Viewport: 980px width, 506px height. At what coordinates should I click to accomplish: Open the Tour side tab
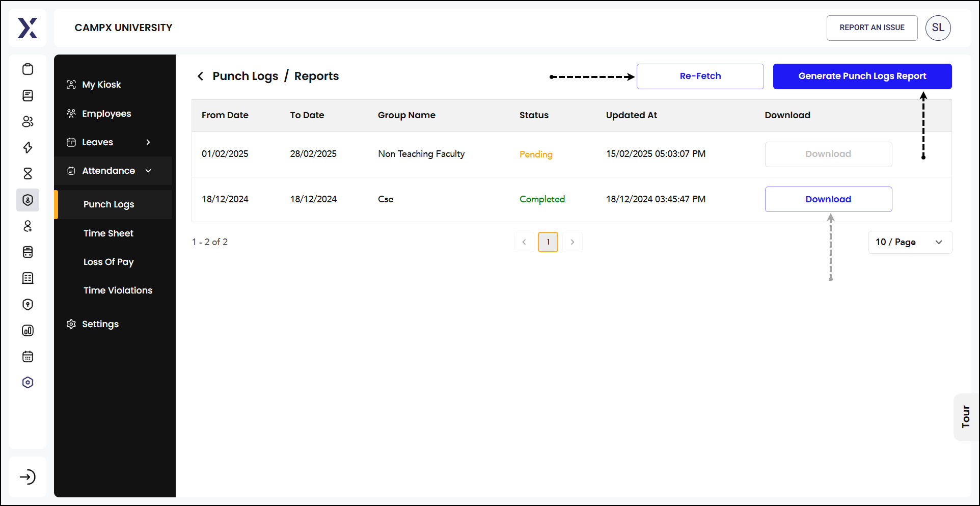(x=966, y=417)
